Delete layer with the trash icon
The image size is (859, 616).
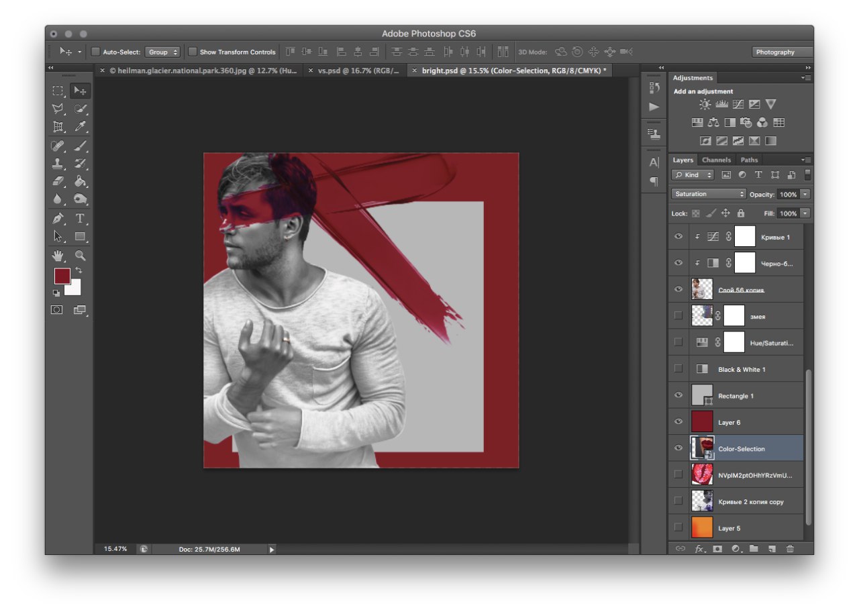point(790,549)
